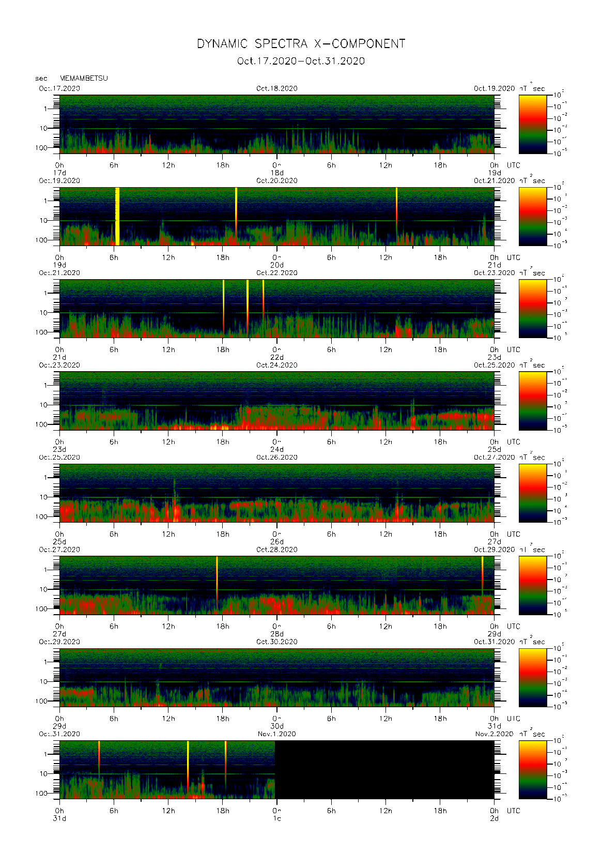Click the color scale beside the fourth spectrogram

(x=532, y=401)
